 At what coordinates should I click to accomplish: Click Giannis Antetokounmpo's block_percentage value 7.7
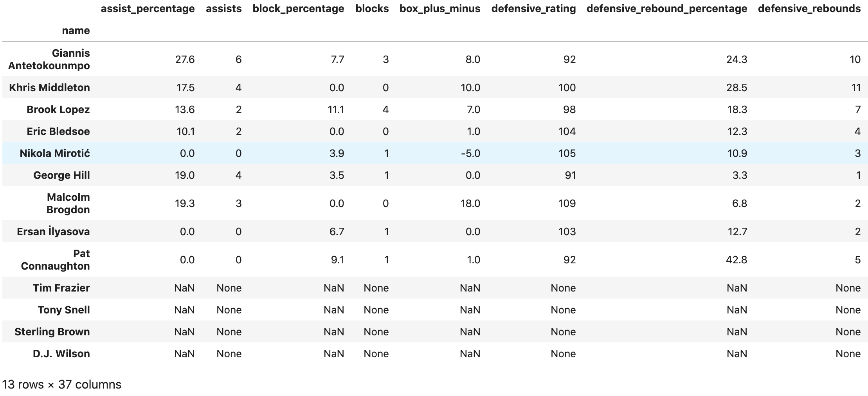[337, 59]
